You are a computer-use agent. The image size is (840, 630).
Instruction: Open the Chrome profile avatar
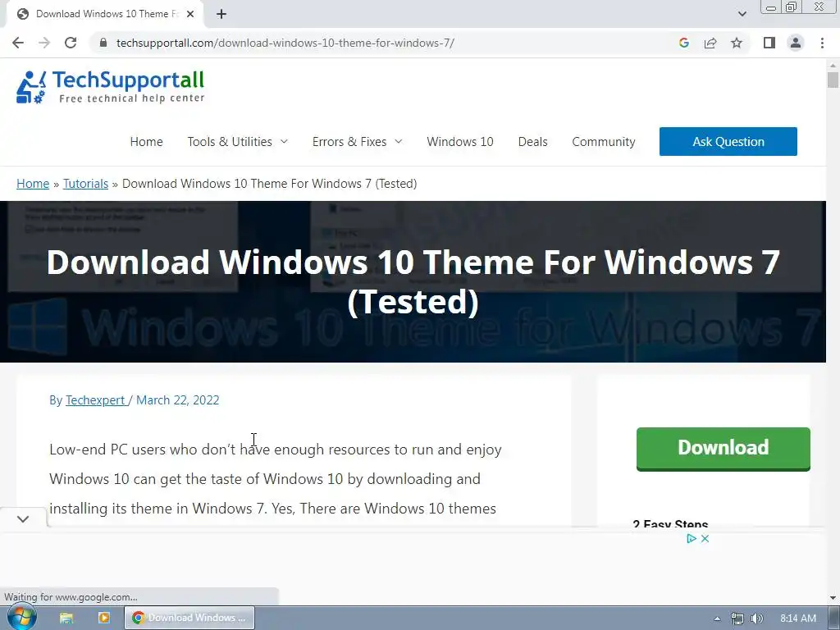[796, 43]
